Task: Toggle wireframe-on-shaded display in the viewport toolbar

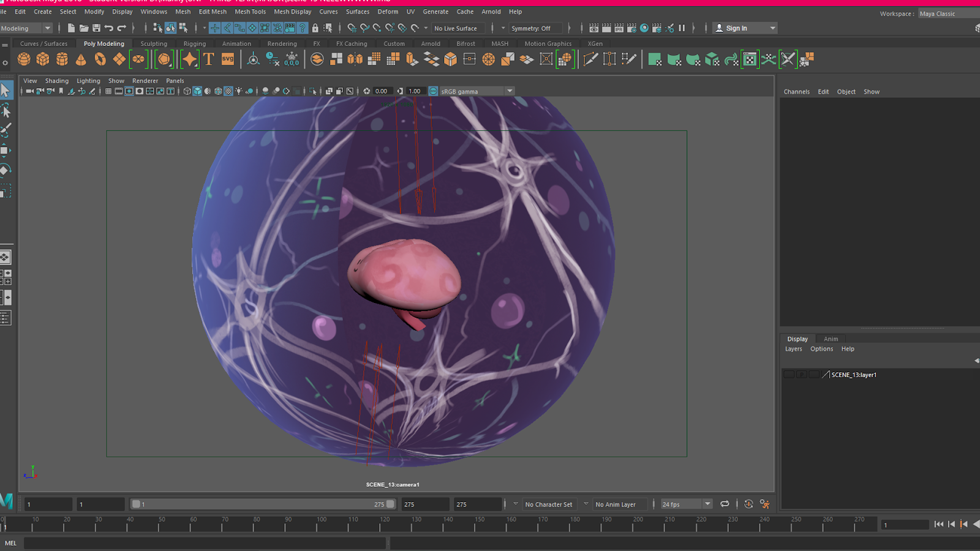Action: point(218,91)
